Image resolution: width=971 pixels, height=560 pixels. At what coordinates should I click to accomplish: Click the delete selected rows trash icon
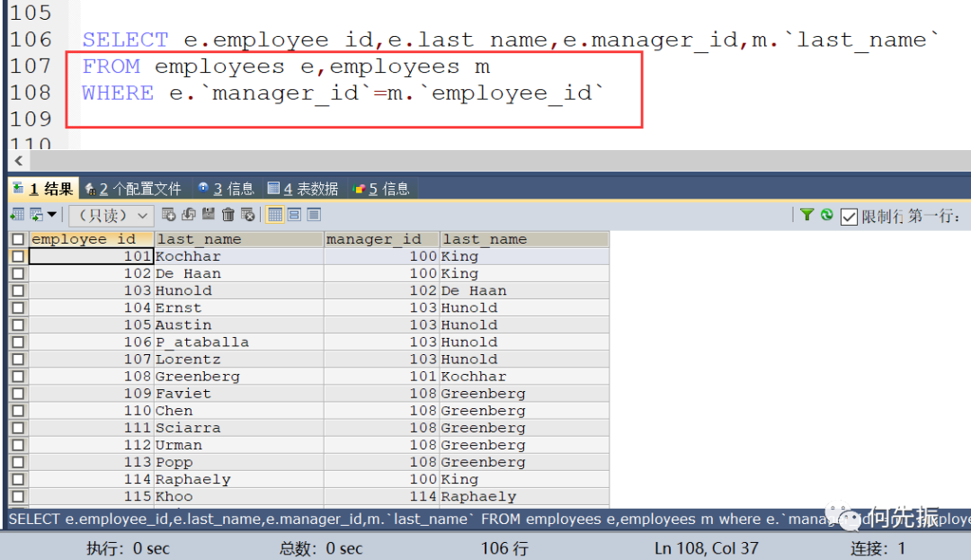pos(227,215)
